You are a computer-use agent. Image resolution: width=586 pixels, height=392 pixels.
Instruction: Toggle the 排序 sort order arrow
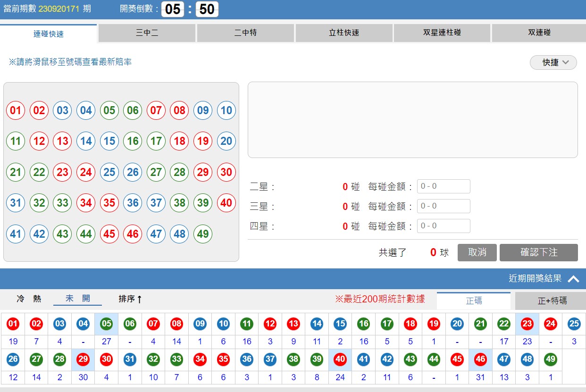[x=131, y=299]
